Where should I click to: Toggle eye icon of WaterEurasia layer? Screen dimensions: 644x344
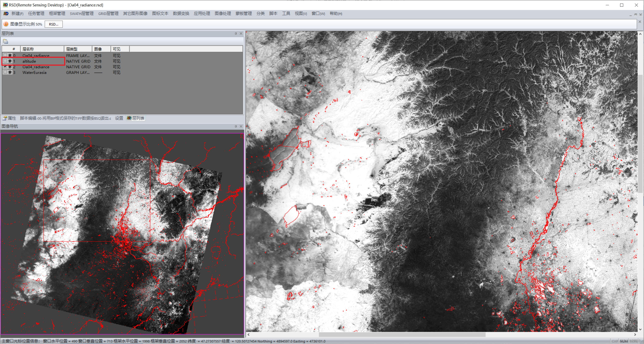[10, 72]
